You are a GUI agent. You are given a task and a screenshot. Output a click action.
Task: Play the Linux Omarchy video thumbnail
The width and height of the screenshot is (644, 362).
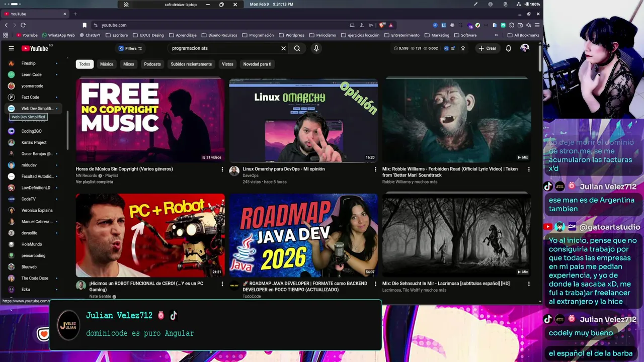coord(303,120)
